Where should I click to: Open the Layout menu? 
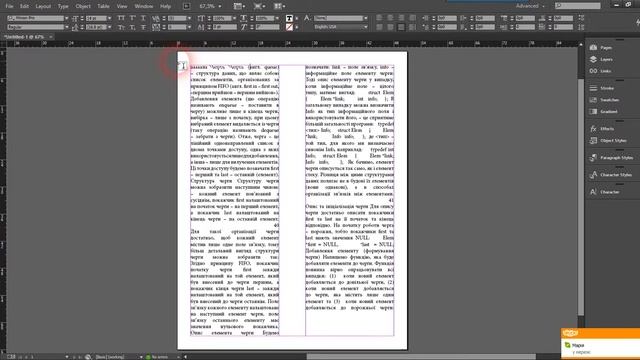coord(43,6)
